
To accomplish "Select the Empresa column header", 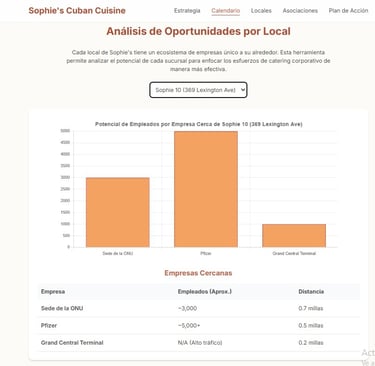I will pyautogui.click(x=53, y=292).
